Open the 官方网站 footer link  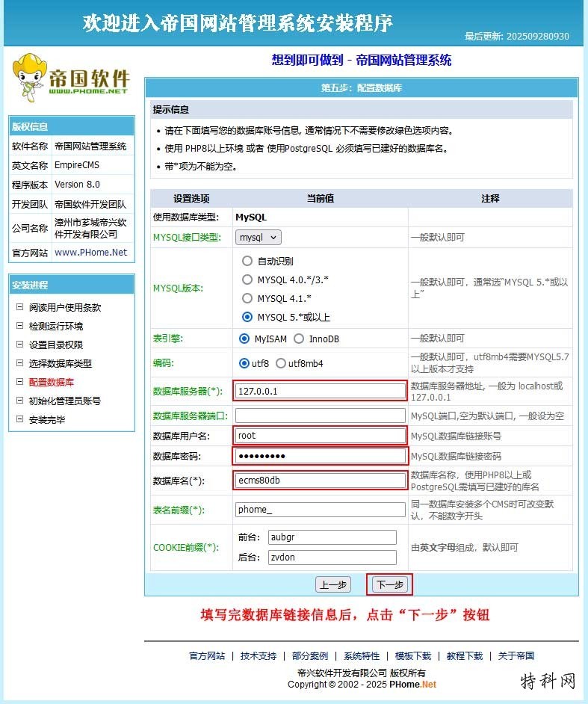point(207,656)
